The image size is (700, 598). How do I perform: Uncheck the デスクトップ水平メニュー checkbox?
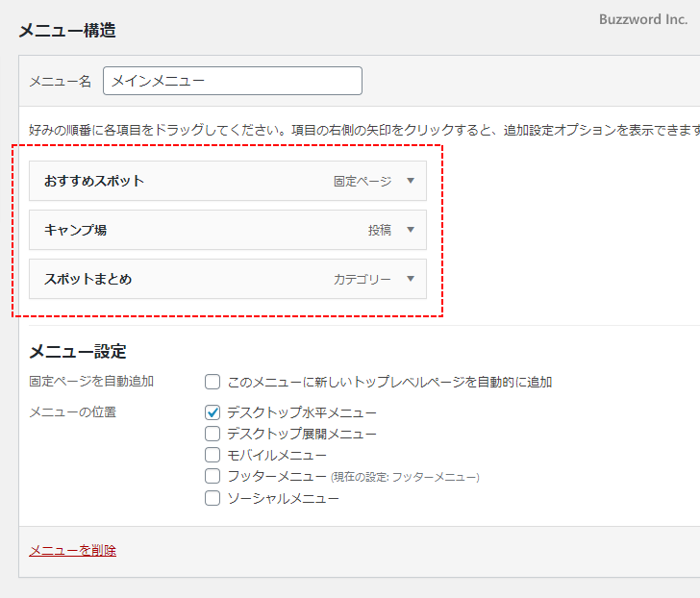click(x=212, y=412)
